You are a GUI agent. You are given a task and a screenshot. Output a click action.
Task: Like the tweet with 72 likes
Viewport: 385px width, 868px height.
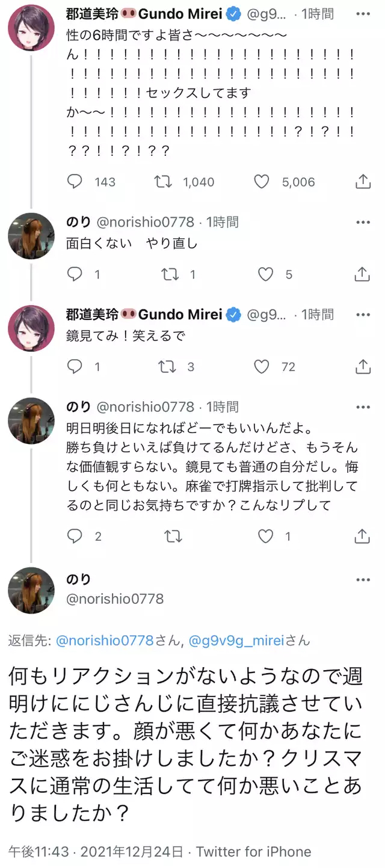(261, 366)
